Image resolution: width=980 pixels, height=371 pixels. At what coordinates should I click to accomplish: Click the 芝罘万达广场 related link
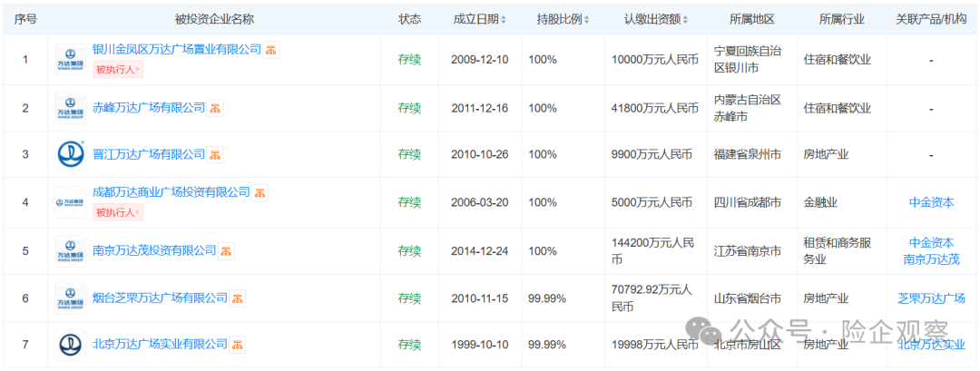[x=931, y=298]
